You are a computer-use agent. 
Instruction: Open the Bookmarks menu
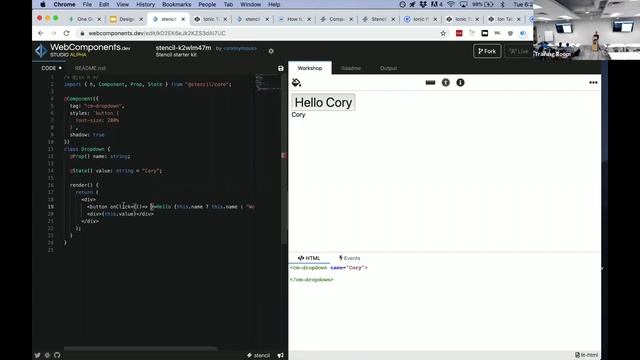176,4
